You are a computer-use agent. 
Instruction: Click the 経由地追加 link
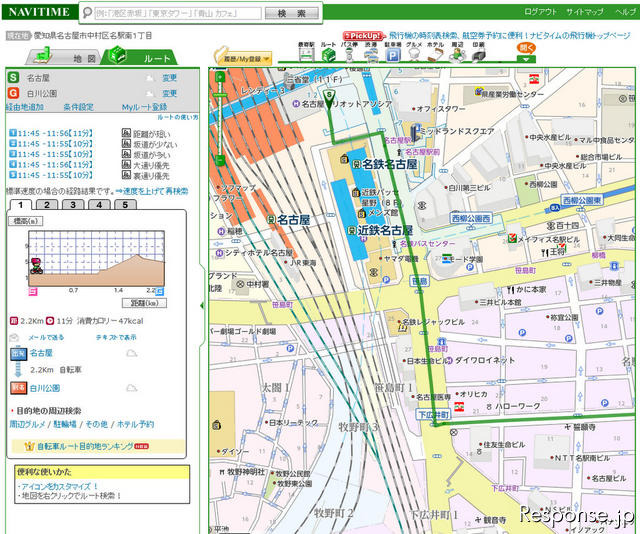[x=25, y=107]
